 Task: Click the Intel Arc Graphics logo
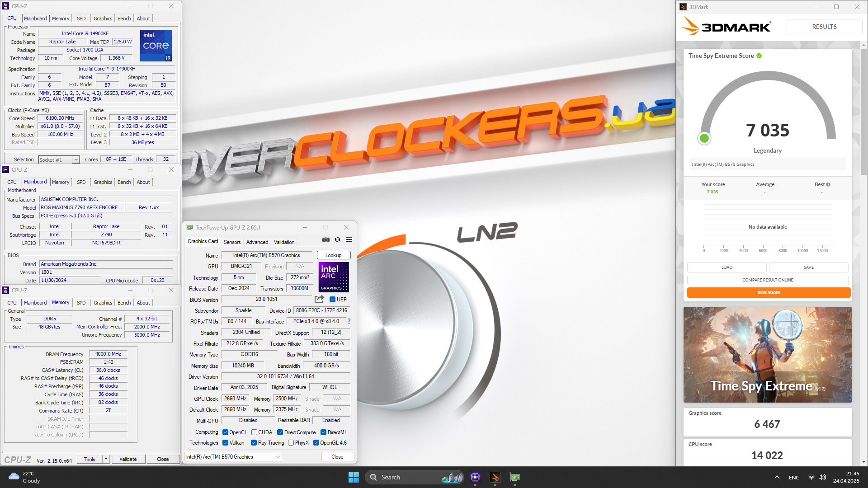click(x=334, y=277)
